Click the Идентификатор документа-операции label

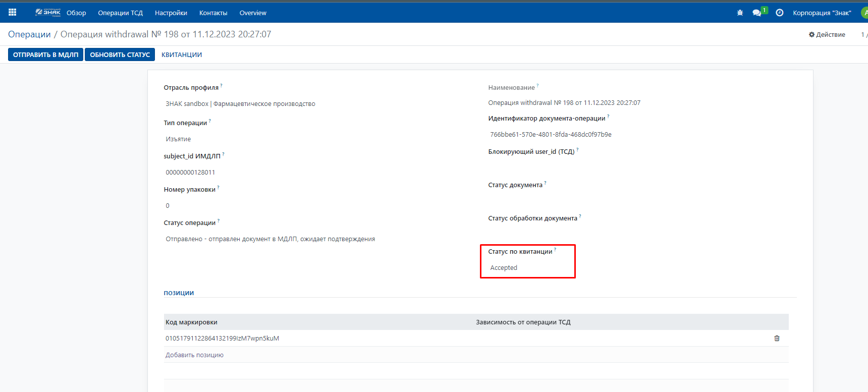click(547, 118)
